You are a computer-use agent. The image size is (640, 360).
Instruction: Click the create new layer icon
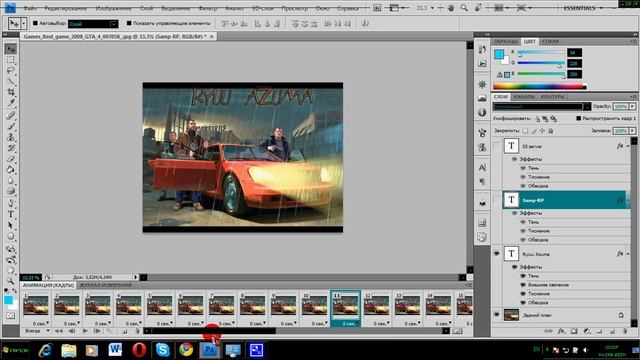coord(612,331)
